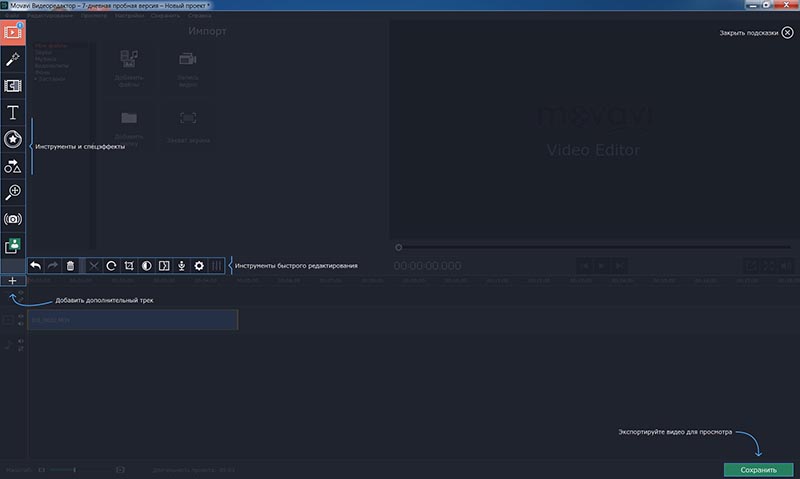Expand Заставки in import list

pos(50,79)
